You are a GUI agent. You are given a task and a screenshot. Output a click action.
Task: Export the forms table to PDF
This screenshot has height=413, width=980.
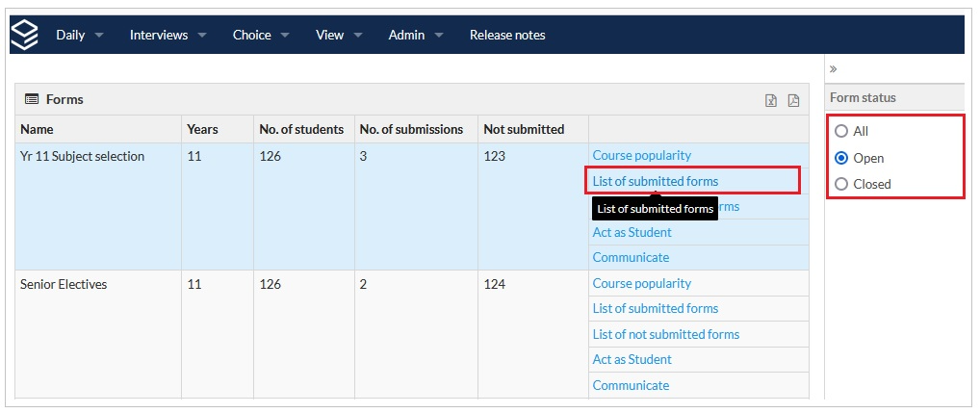tap(793, 100)
